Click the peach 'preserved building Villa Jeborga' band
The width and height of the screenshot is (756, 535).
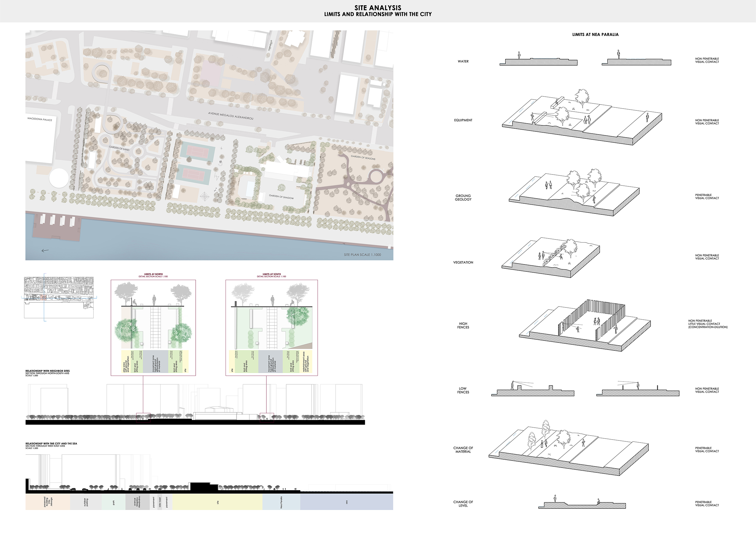pos(48,502)
